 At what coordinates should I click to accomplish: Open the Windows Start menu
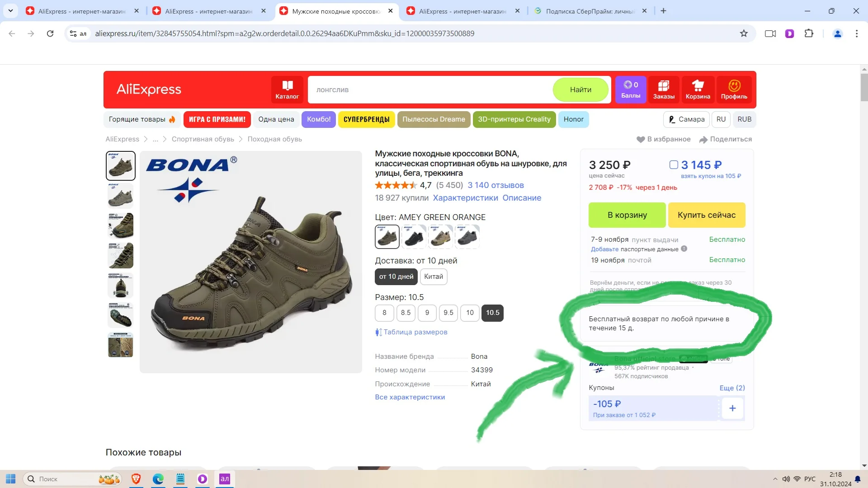tap(11, 479)
